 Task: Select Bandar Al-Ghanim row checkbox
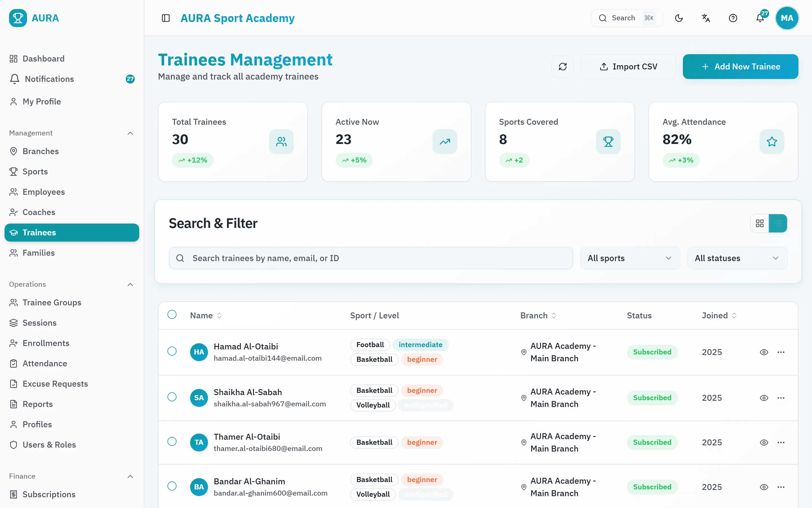pyautogui.click(x=172, y=486)
